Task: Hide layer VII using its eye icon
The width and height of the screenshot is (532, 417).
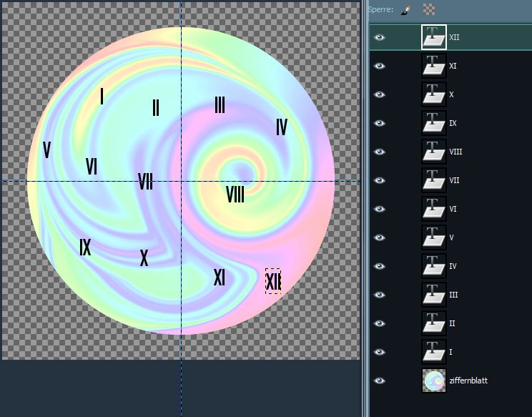Action: [x=380, y=180]
